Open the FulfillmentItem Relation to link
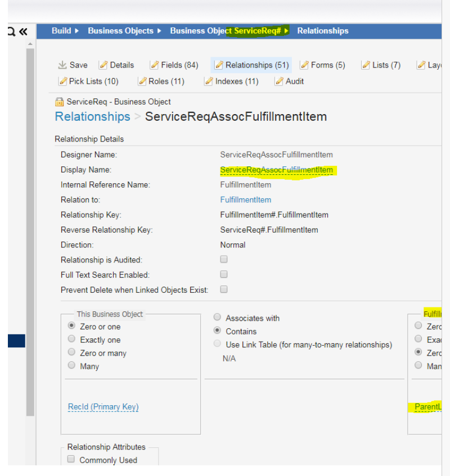The image size is (450, 476). (x=245, y=200)
